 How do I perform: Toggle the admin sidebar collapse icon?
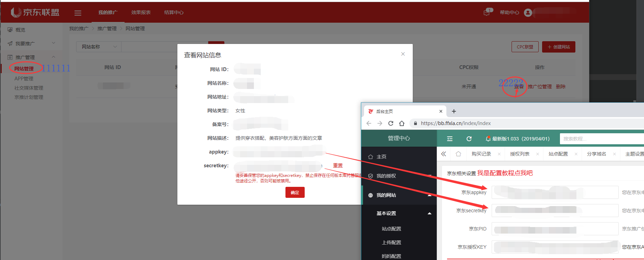click(x=450, y=139)
